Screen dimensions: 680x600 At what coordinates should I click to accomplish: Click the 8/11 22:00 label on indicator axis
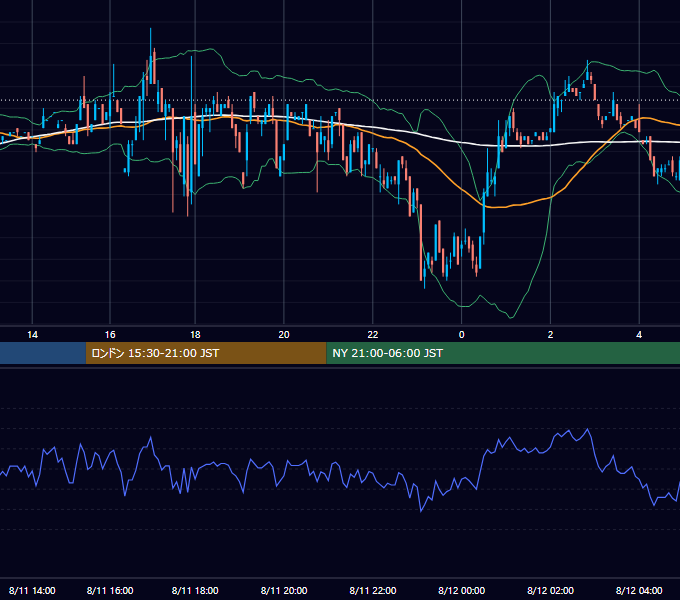373,590
